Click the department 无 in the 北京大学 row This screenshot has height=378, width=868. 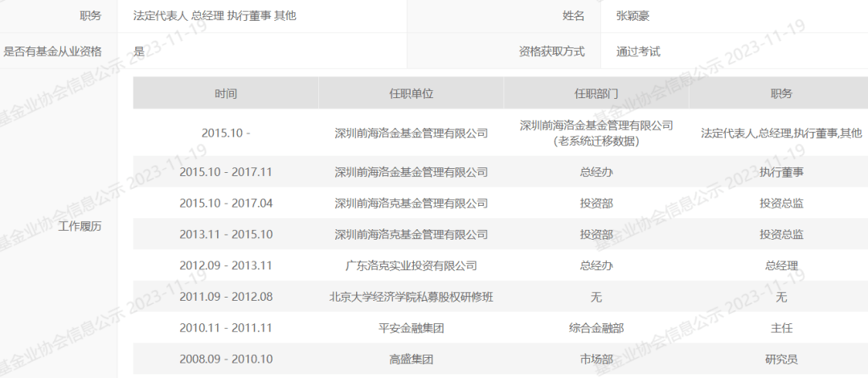pyautogui.click(x=596, y=297)
